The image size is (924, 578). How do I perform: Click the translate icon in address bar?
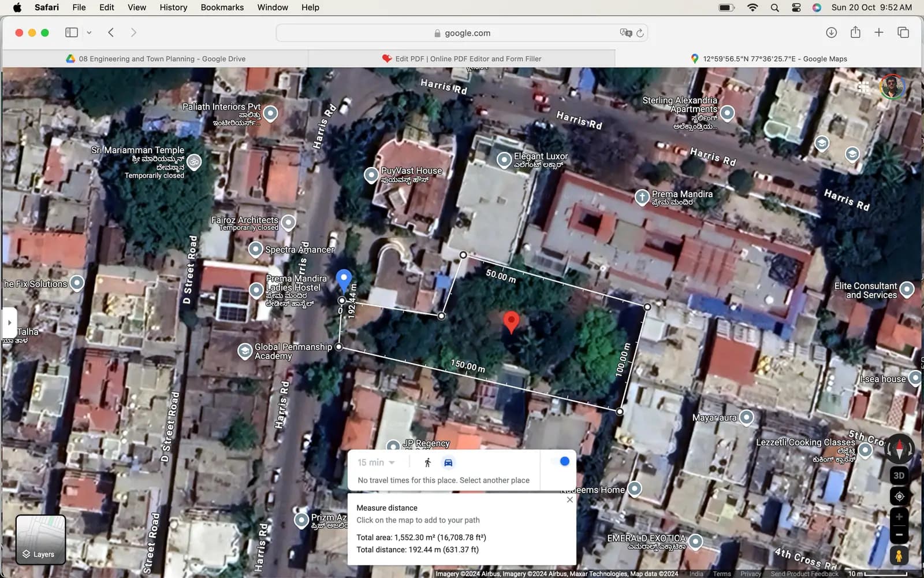pos(625,33)
